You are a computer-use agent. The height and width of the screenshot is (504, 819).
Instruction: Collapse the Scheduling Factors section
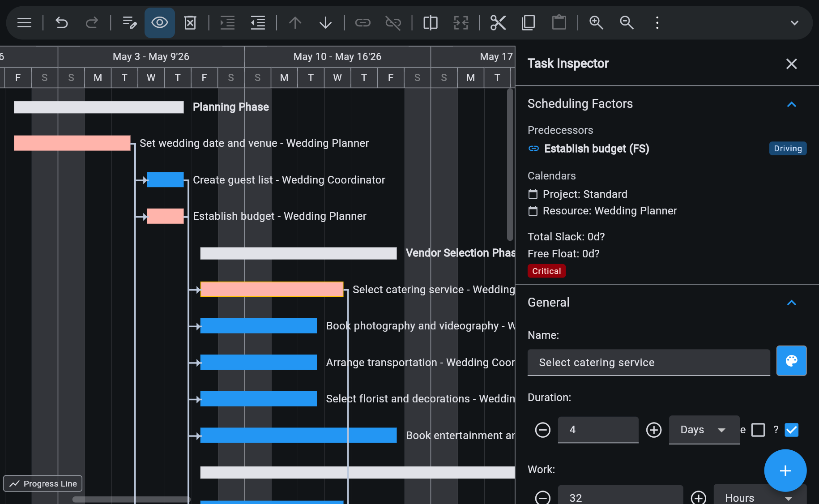pyautogui.click(x=792, y=104)
